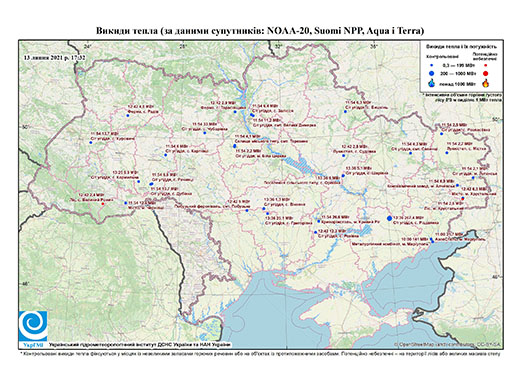Click the blue markers at Mariupol coast
The height and width of the screenshot is (368, 520).
coord(432,240)
